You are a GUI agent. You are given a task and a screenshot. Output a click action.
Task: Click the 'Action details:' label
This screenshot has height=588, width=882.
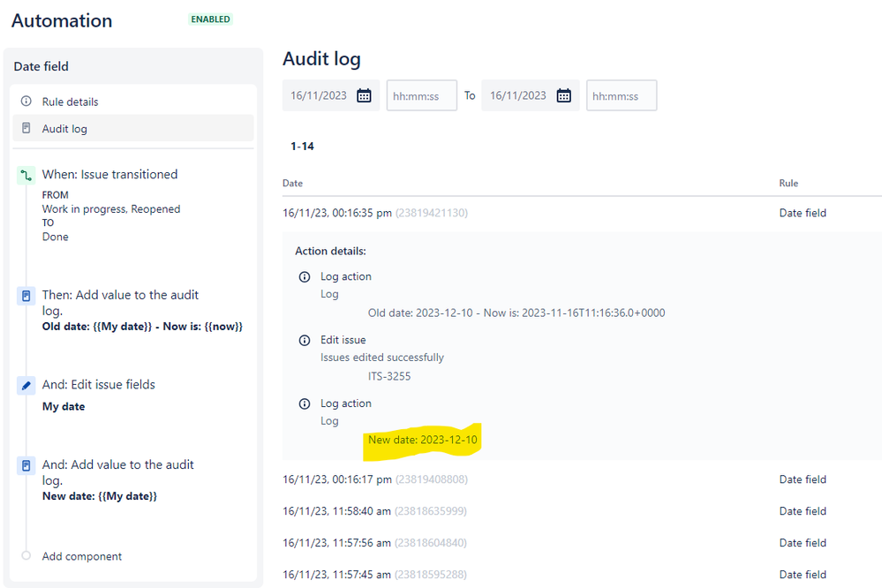tap(330, 251)
